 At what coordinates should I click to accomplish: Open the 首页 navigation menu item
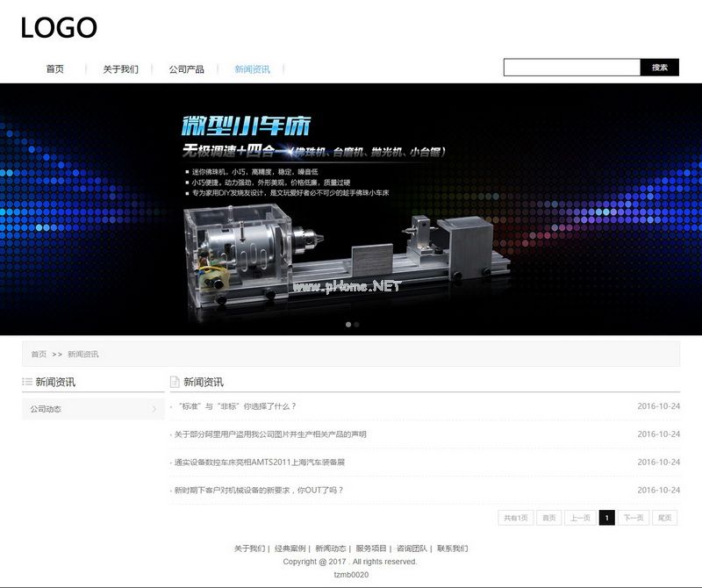55,69
